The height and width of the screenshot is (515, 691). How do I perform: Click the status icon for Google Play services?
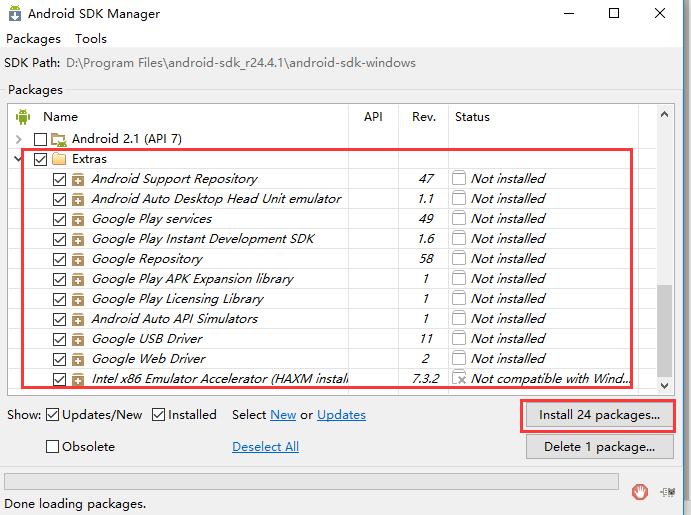459,219
